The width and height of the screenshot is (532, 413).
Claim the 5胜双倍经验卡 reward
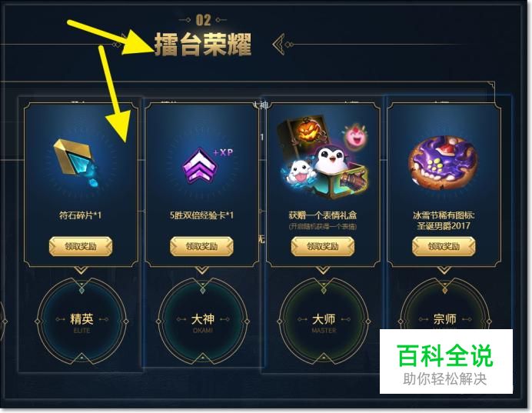201,246
